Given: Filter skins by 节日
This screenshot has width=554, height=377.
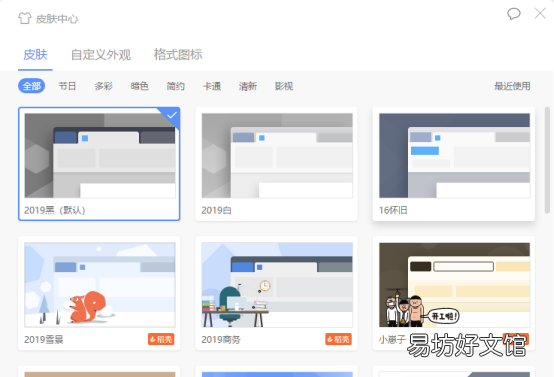Looking at the screenshot, I should point(67,86).
